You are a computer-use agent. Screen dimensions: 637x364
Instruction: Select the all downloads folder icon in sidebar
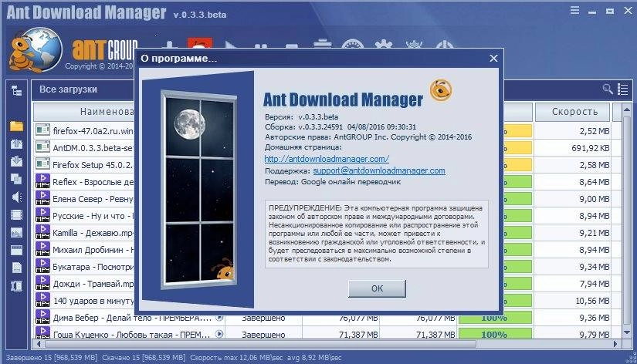tap(17, 126)
